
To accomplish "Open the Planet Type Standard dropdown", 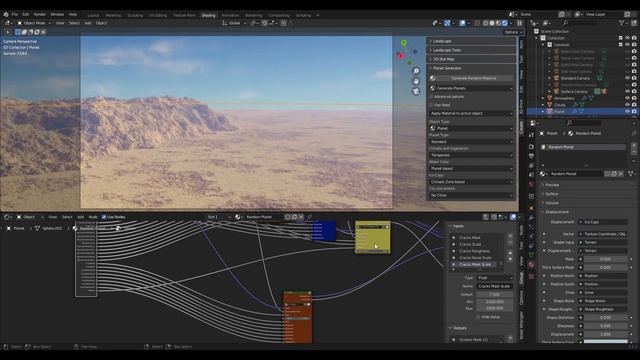I will [x=471, y=142].
